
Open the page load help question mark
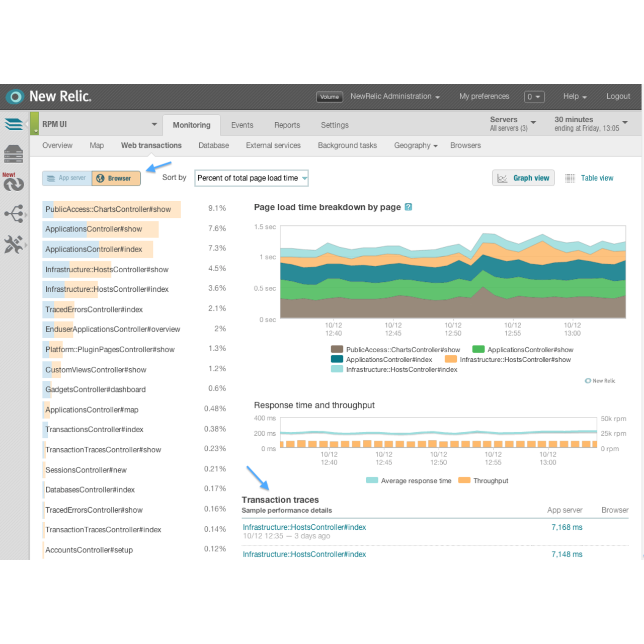coord(409,207)
